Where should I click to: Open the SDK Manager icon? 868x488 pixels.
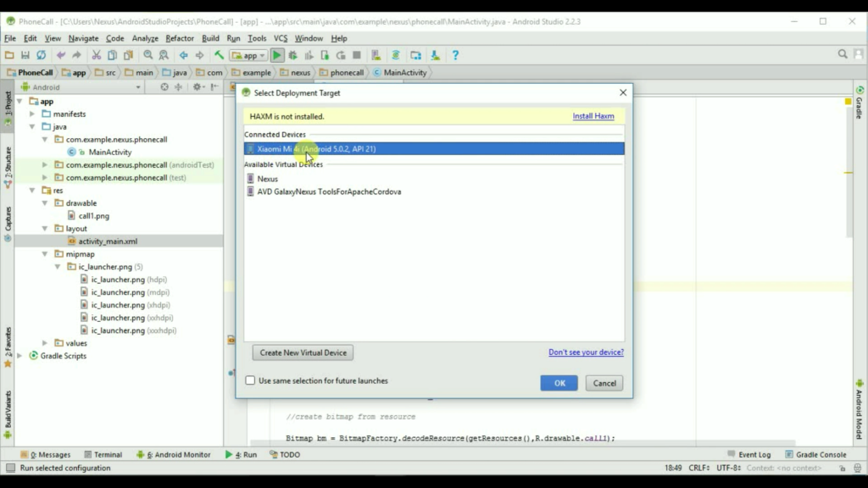tap(436, 55)
